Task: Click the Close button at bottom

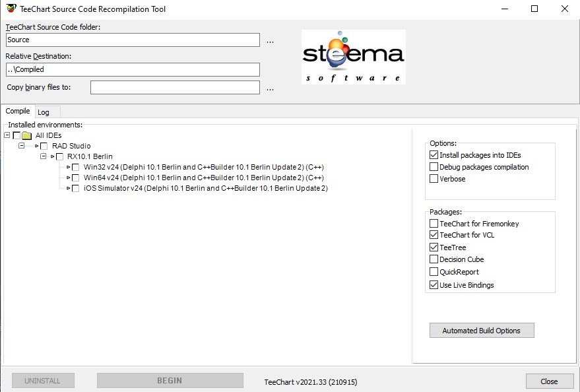Action: tap(549, 381)
